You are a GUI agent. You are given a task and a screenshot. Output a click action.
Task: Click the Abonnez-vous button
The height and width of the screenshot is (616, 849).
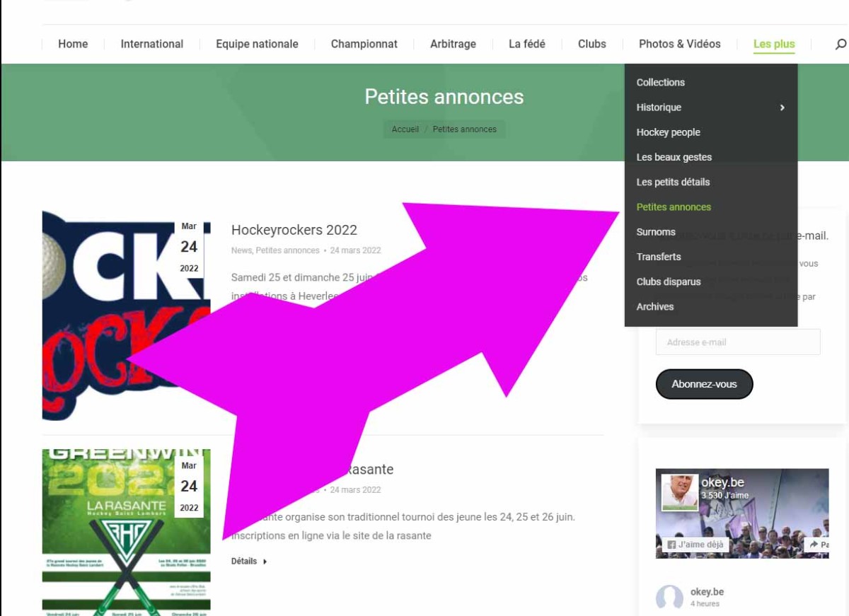point(704,384)
